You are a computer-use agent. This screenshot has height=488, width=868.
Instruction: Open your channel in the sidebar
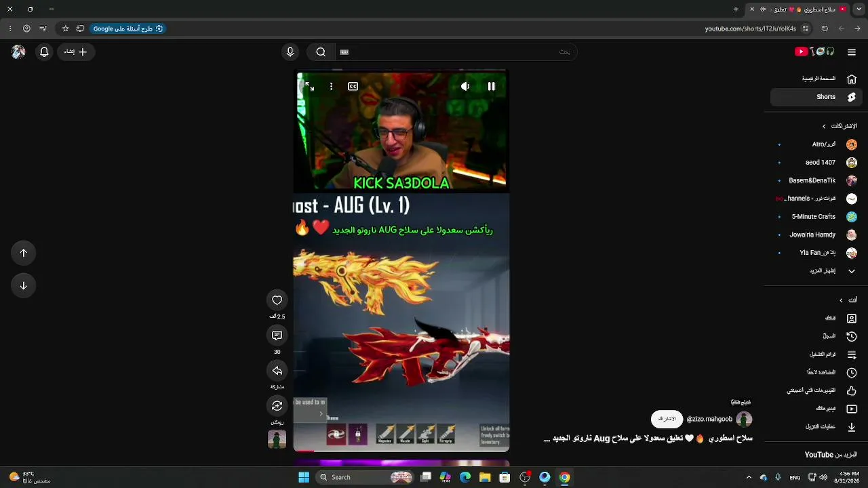point(815,318)
